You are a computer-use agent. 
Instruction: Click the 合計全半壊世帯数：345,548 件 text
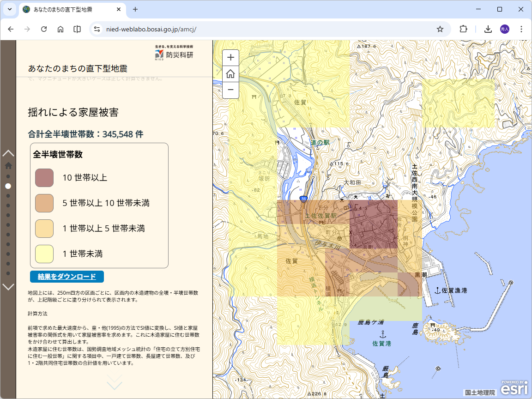pyautogui.click(x=85, y=134)
